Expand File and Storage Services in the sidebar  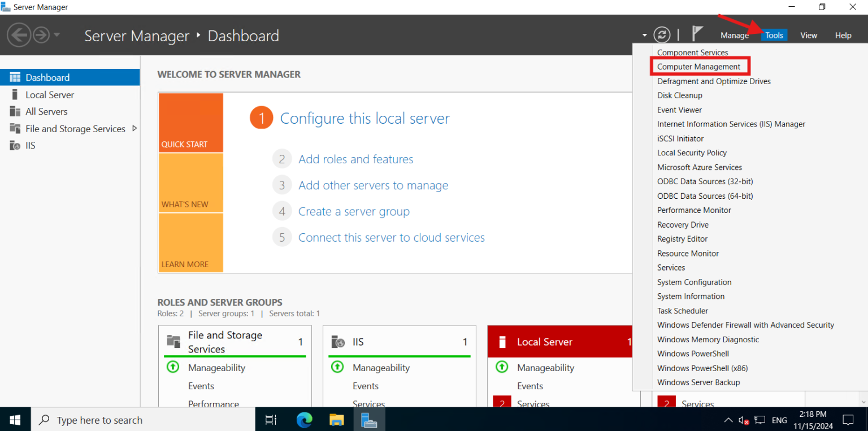coord(136,128)
